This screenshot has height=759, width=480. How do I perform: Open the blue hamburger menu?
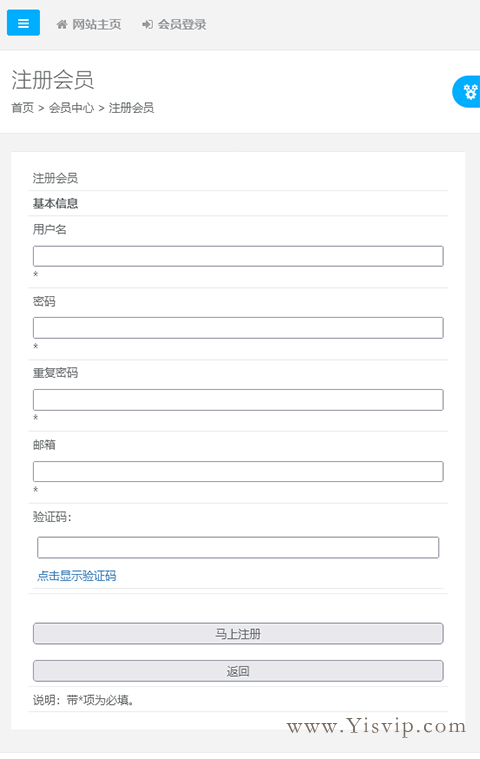[x=23, y=23]
